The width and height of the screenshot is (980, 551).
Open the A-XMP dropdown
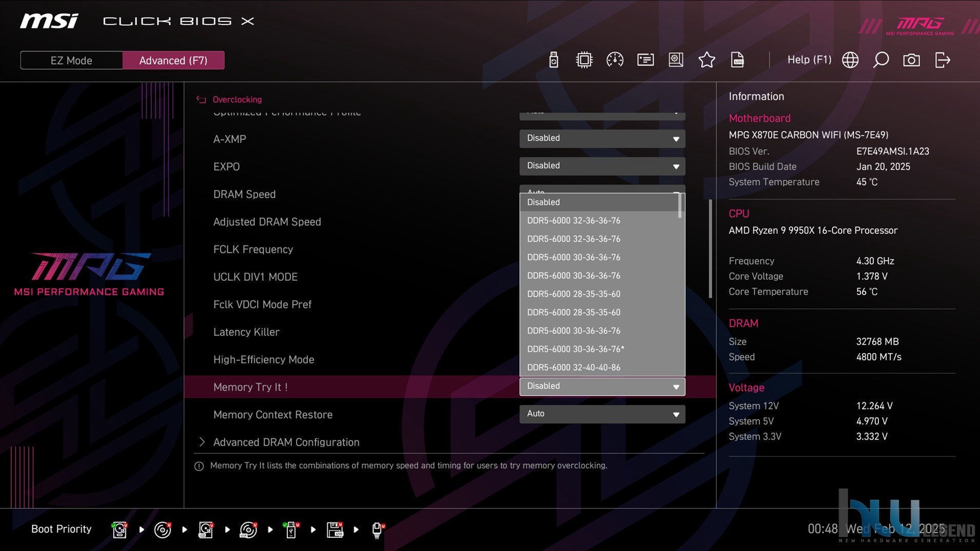click(602, 139)
